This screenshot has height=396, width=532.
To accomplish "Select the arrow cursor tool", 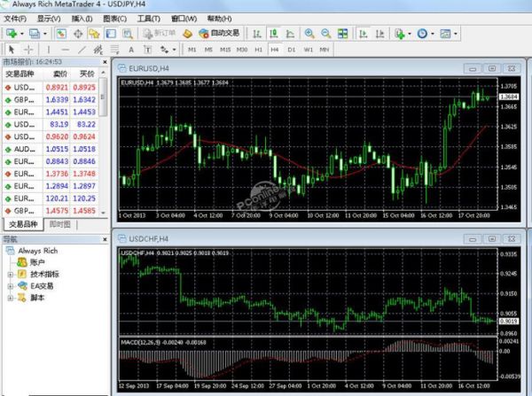I will click(11, 50).
